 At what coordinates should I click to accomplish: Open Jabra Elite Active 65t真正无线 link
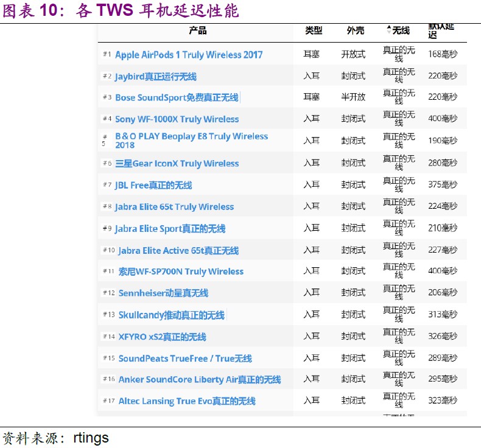[x=178, y=251]
